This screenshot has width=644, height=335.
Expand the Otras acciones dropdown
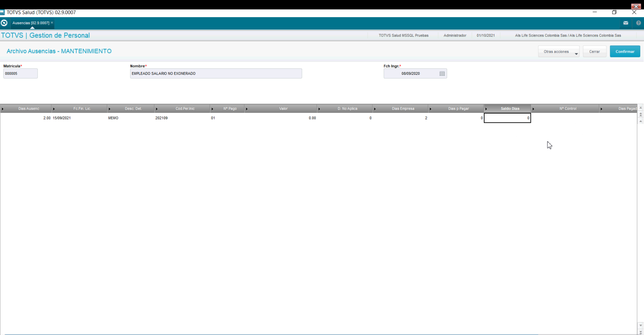[x=559, y=51]
